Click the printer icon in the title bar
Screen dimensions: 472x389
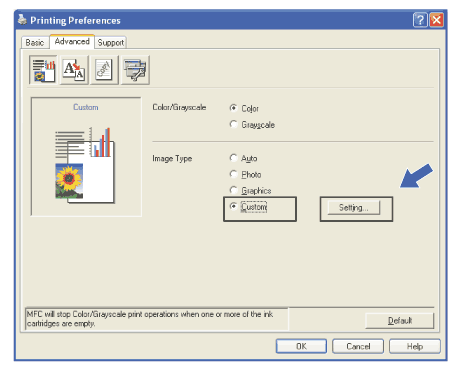(22, 20)
